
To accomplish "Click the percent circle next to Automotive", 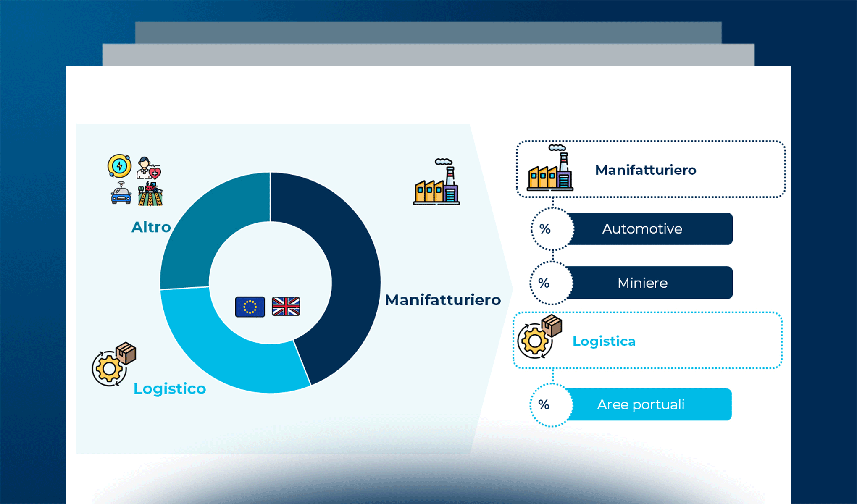I will click(552, 229).
